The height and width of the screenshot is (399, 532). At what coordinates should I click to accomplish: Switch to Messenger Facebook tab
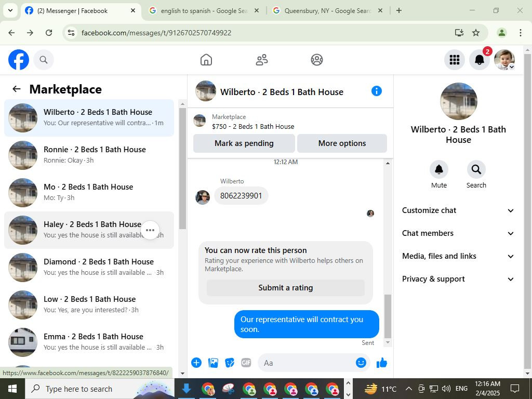point(81,11)
